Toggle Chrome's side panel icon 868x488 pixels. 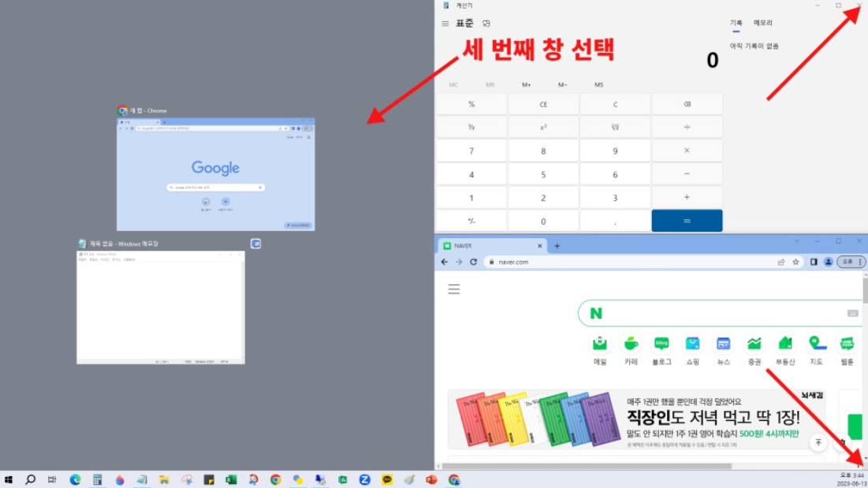(x=814, y=262)
